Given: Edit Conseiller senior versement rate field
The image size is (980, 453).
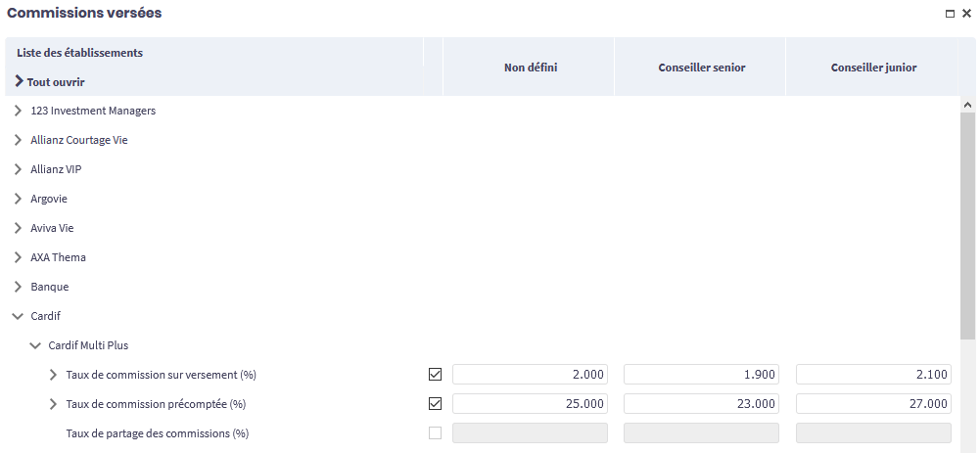Looking at the screenshot, I should tap(701, 374).
